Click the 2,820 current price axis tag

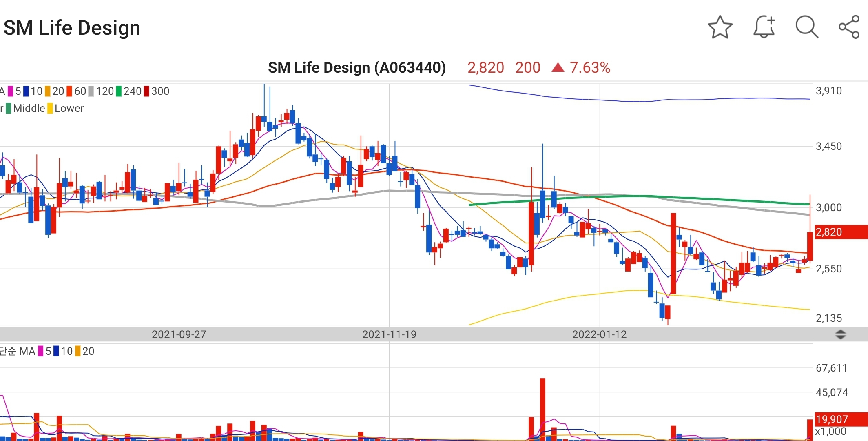point(841,232)
